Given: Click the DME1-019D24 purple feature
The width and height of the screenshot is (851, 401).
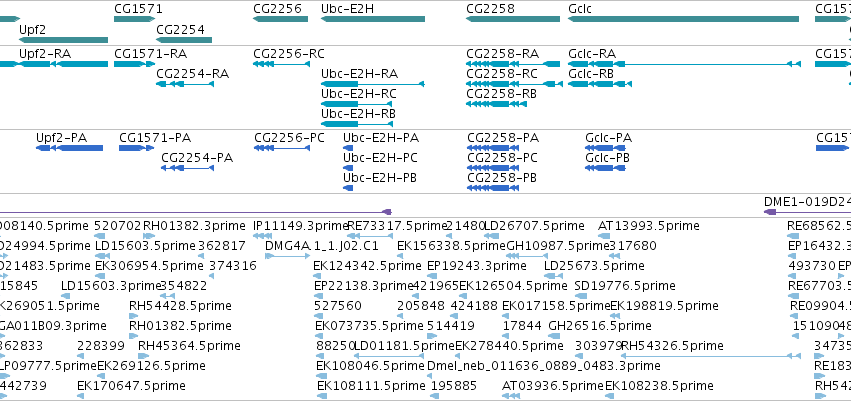Looking at the screenshot, I should pyautogui.click(x=807, y=212).
